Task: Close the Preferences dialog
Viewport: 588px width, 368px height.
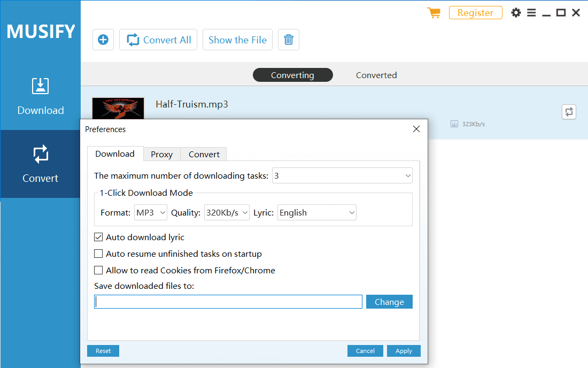Action: click(416, 129)
